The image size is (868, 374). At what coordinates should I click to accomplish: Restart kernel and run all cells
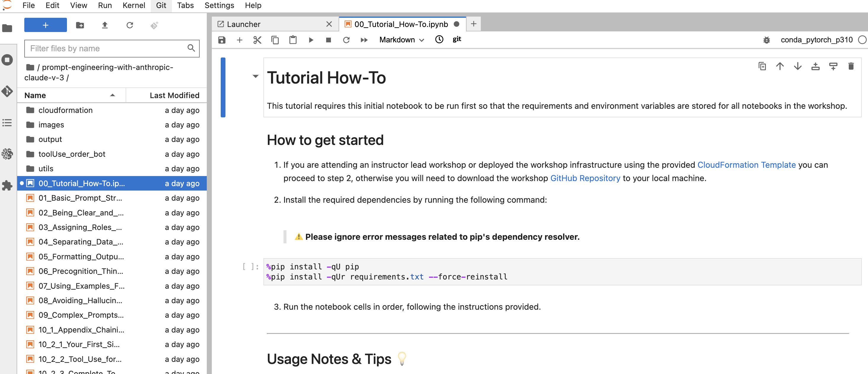[x=364, y=40]
